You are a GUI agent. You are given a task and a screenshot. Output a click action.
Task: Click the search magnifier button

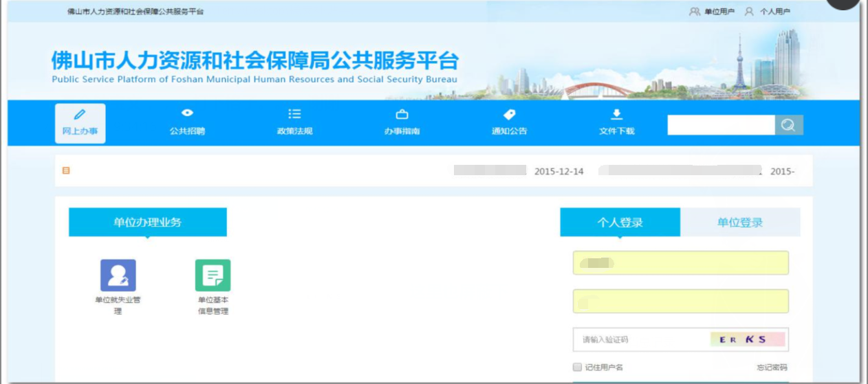[x=788, y=125]
